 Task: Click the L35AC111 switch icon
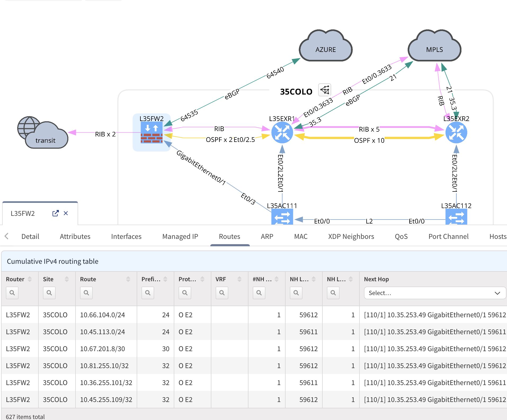pyautogui.click(x=282, y=217)
